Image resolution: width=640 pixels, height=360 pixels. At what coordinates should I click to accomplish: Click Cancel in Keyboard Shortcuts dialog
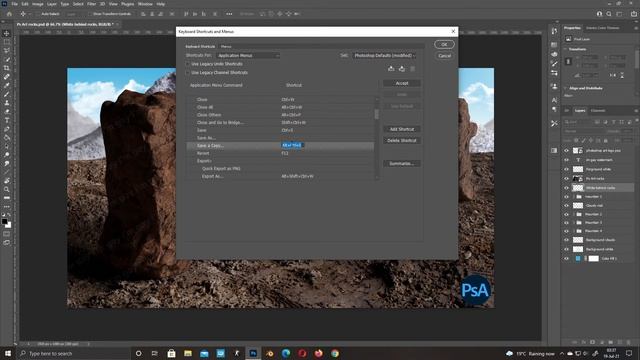444,56
